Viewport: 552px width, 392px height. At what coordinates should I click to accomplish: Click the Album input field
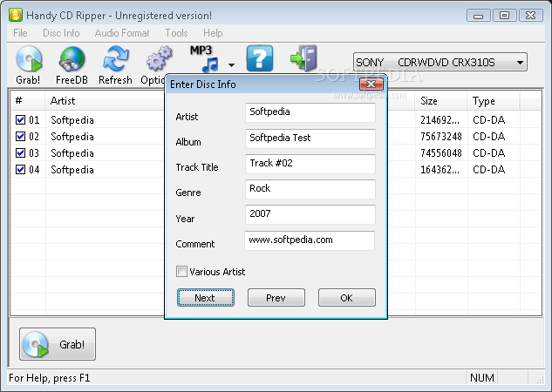click(310, 139)
